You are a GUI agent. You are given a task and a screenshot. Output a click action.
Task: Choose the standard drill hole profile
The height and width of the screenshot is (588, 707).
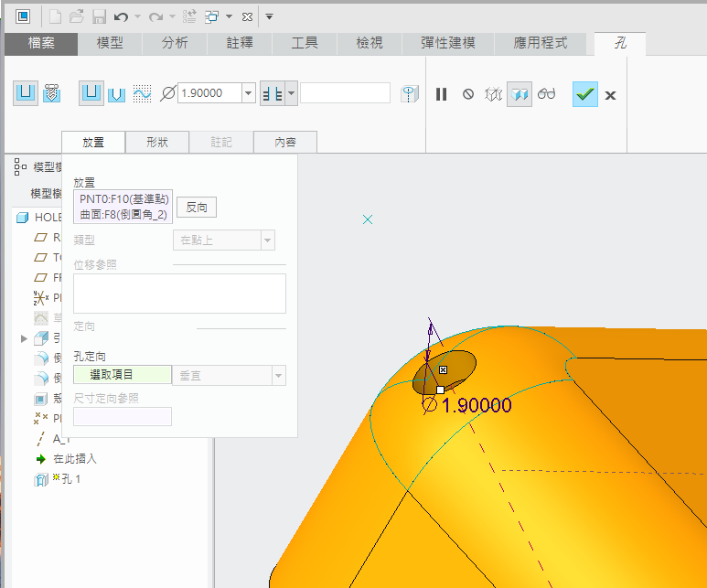[x=116, y=93]
